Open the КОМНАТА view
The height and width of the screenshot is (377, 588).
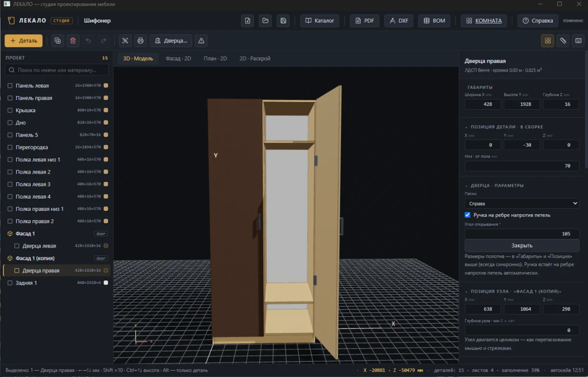click(484, 21)
